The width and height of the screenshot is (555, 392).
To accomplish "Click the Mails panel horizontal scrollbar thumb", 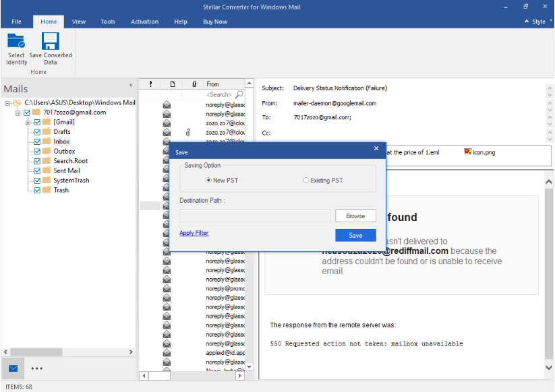I will click(36, 352).
